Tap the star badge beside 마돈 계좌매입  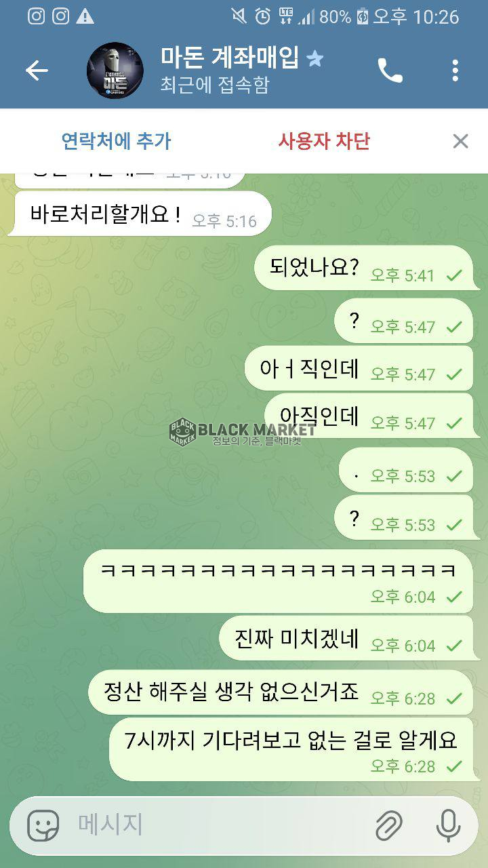[315, 59]
